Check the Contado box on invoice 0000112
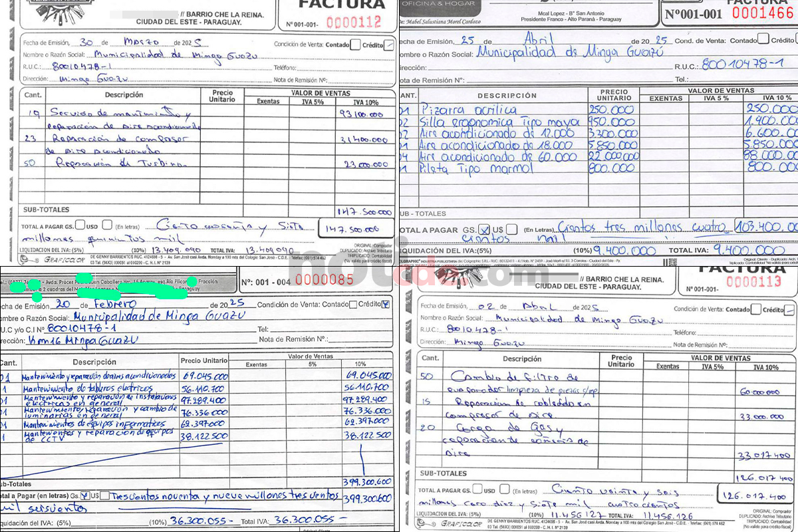Screen dimensions: 798x532 (356, 45)
